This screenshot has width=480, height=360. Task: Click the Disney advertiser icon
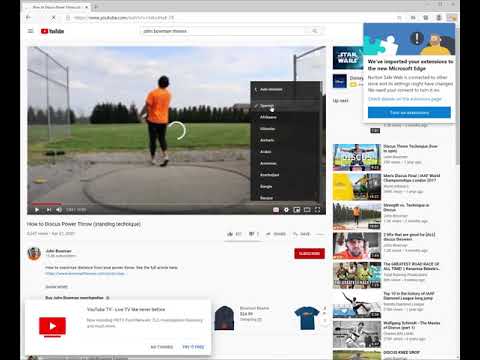pos(340,81)
